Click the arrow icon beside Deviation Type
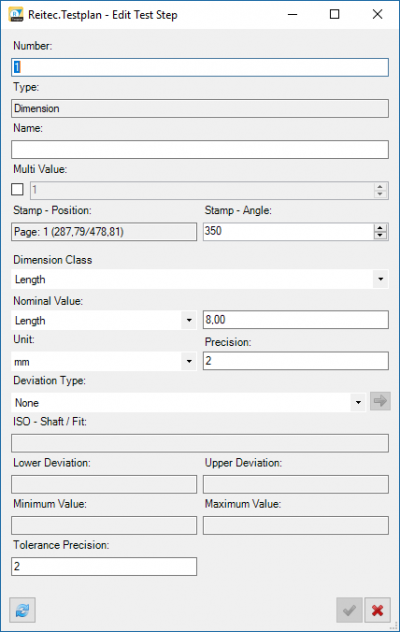The height and width of the screenshot is (632, 400). click(x=380, y=401)
